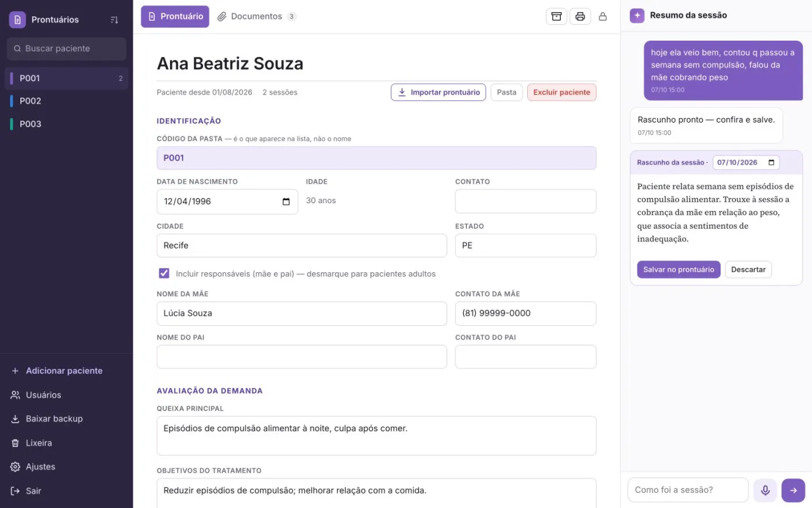Start voice input with the microphone icon
This screenshot has height=508, width=812.
[x=765, y=490]
